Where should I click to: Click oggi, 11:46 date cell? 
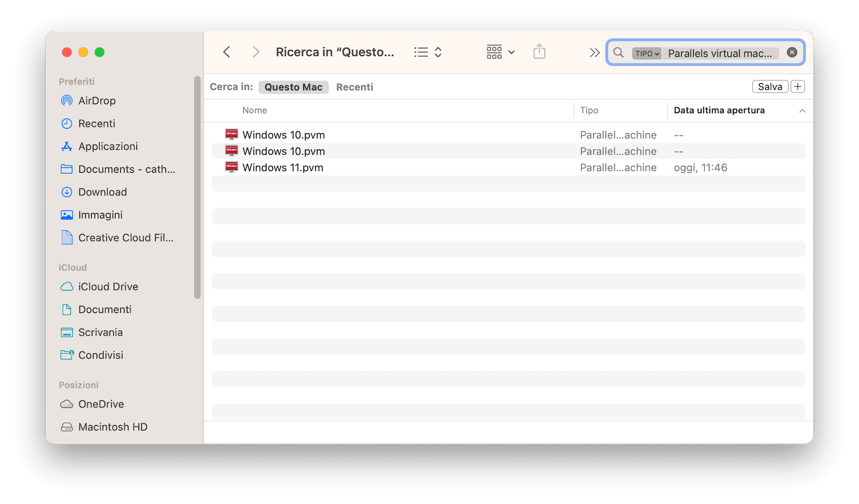click(701, 167)
